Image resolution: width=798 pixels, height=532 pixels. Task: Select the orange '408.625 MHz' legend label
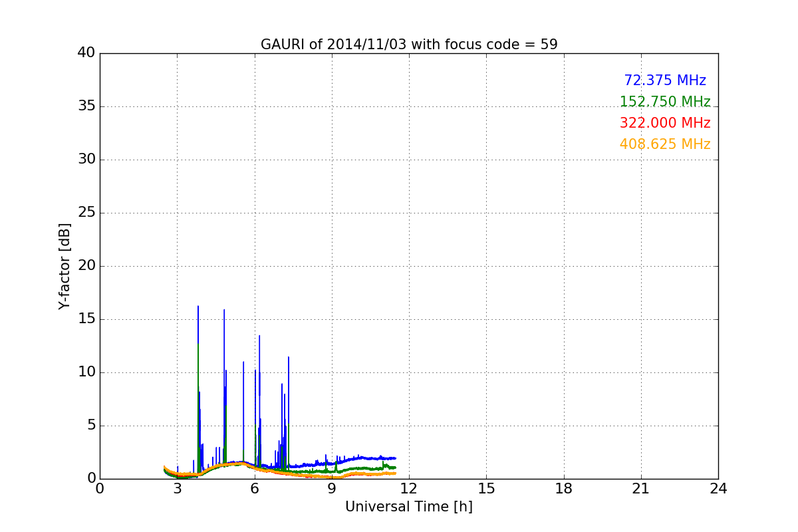pyautogui.click(x=665, y=144)
